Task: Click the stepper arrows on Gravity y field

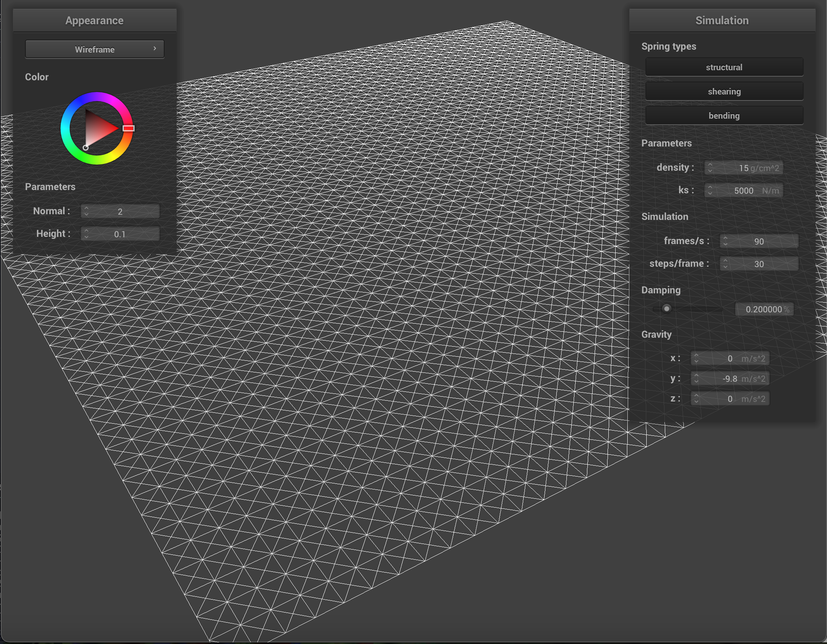Action: (696, 378)
